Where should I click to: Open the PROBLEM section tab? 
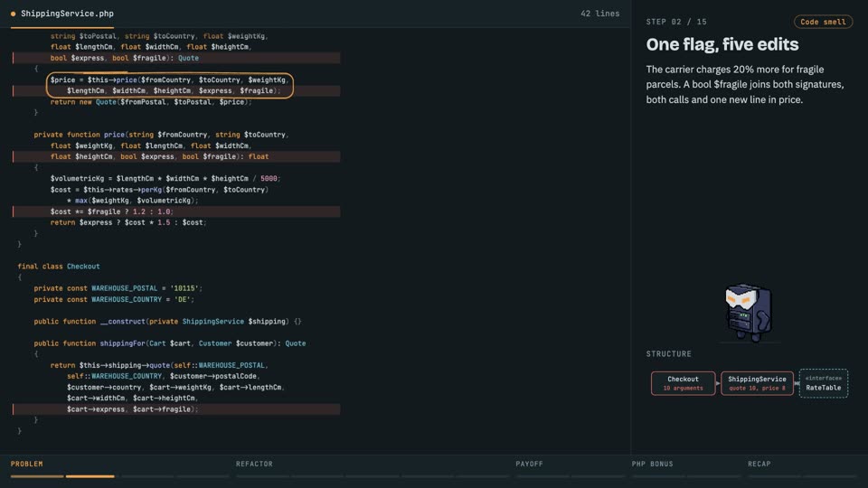(26, 464)
